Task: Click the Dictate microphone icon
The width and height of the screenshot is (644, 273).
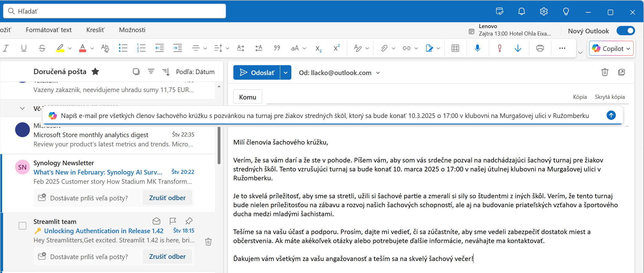Action: tap(477, 48)
